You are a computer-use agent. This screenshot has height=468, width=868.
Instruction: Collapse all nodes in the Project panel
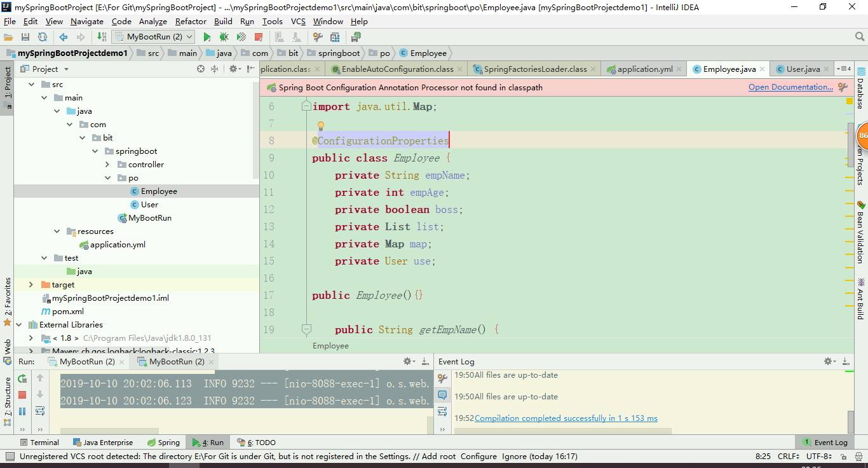214,69
